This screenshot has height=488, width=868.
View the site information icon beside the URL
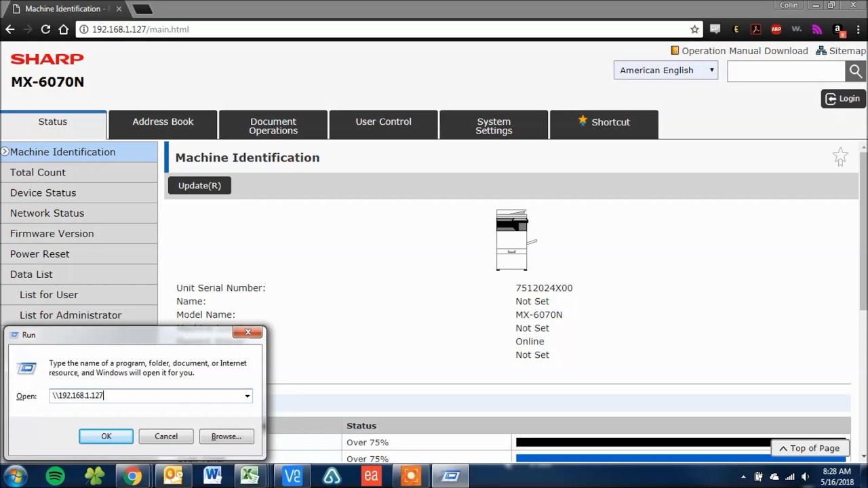click(x=83, y=29)
